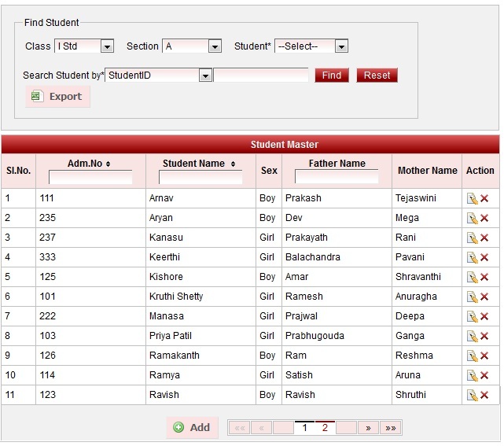Viewport: 504px width, 446px height.
Task: Edit the Ramya student entry
Action: tap(472, 375)
